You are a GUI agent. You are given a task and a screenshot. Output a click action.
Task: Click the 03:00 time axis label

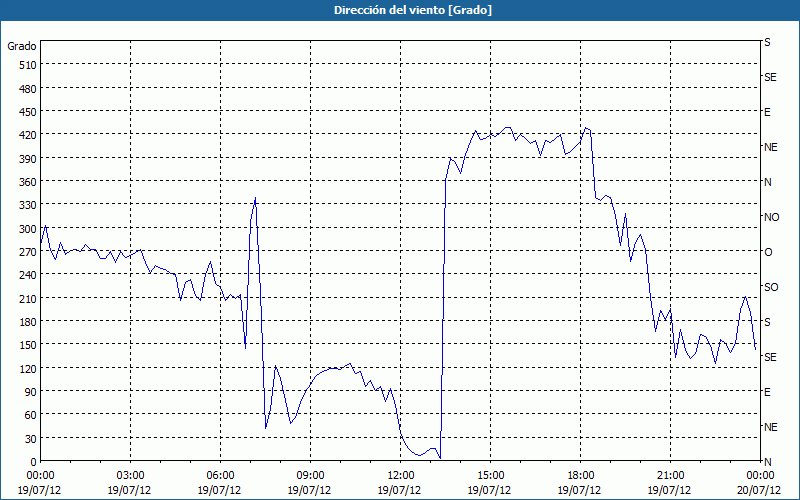pyautogui.click(x=130, y=476)
